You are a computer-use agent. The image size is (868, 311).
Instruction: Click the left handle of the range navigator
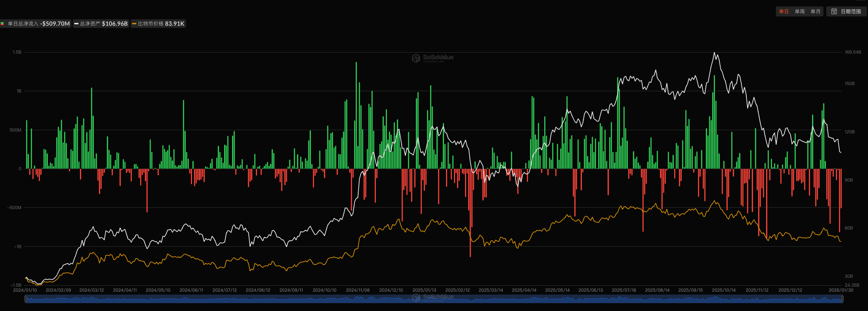[x=25, y=299]
